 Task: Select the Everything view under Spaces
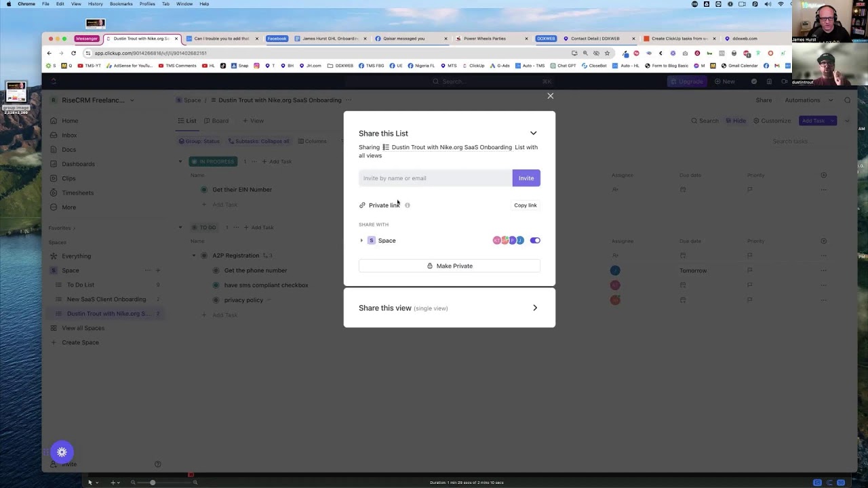coord(76,256)
